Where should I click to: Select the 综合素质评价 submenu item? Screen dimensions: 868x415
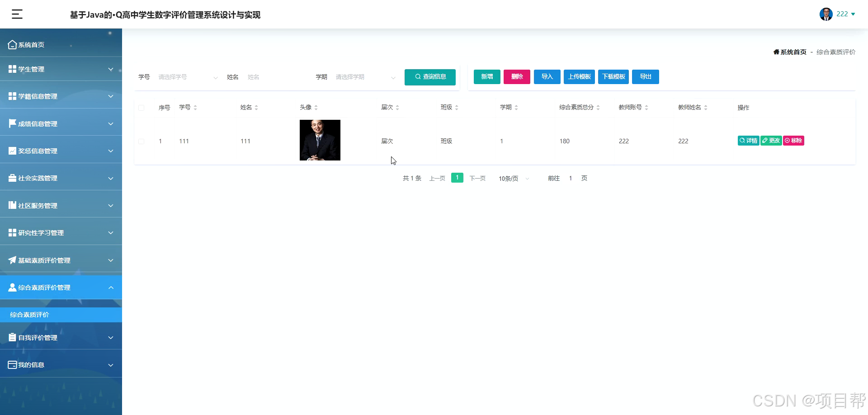[61, 315]
